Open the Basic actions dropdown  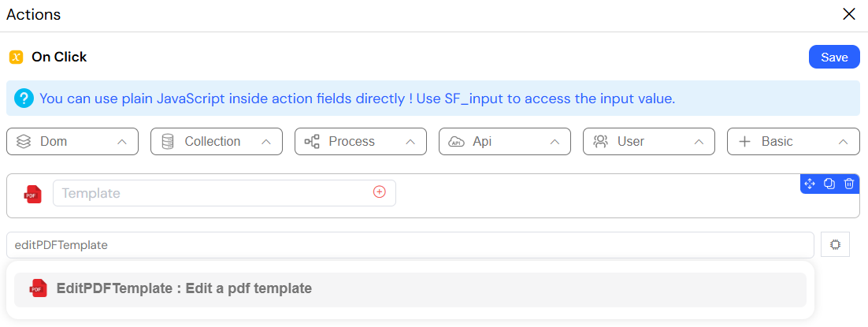[x=793, y=141]
